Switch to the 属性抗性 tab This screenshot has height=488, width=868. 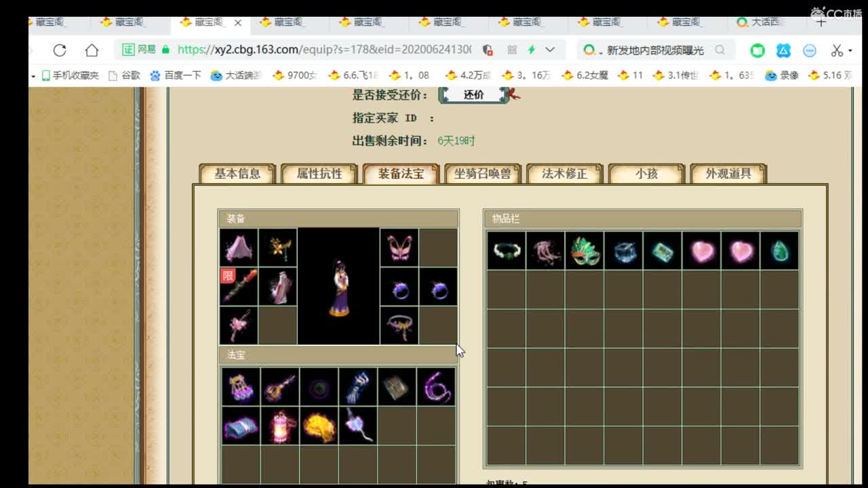(x=319, y=174)
